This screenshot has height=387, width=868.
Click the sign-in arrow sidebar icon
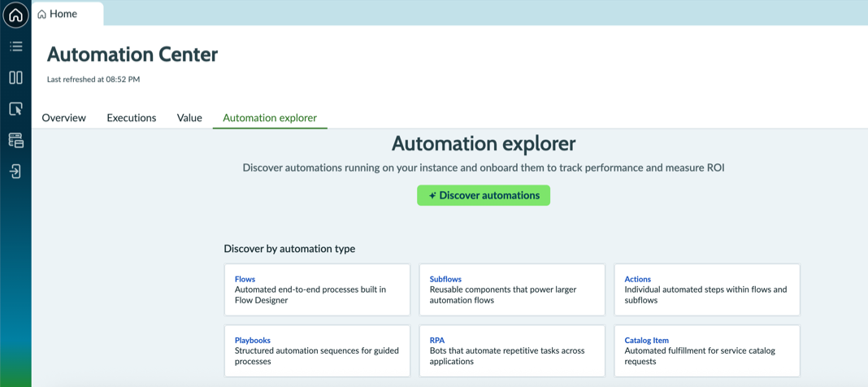click(16, 172)
